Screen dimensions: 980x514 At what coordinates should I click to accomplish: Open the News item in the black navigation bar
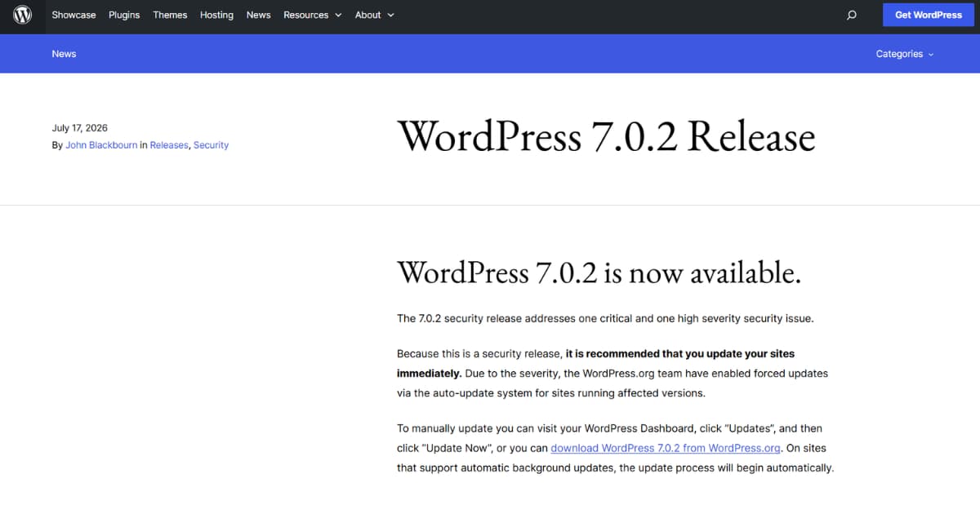coord(258,15)
